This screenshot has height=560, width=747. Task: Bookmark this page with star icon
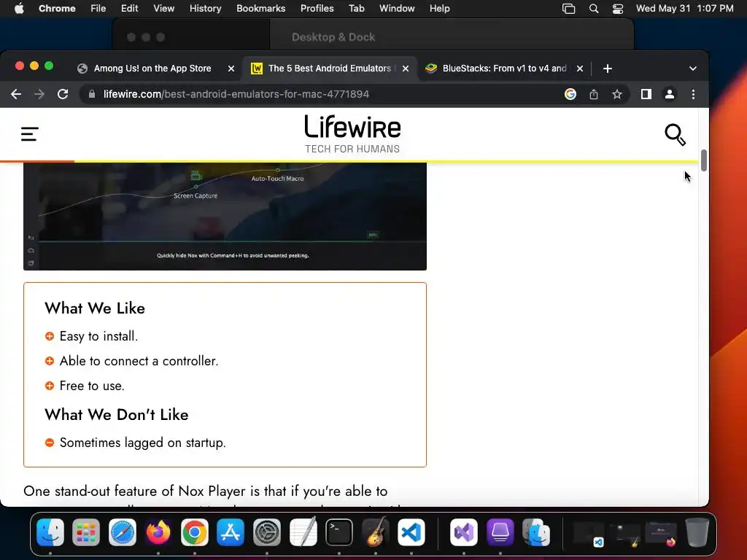(x=617, y=94)
